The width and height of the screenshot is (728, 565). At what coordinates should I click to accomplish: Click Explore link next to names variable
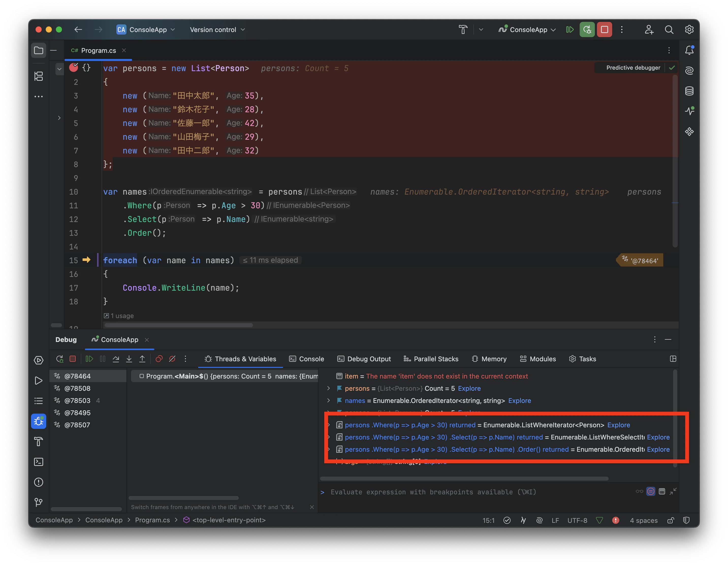coord(519,401)
